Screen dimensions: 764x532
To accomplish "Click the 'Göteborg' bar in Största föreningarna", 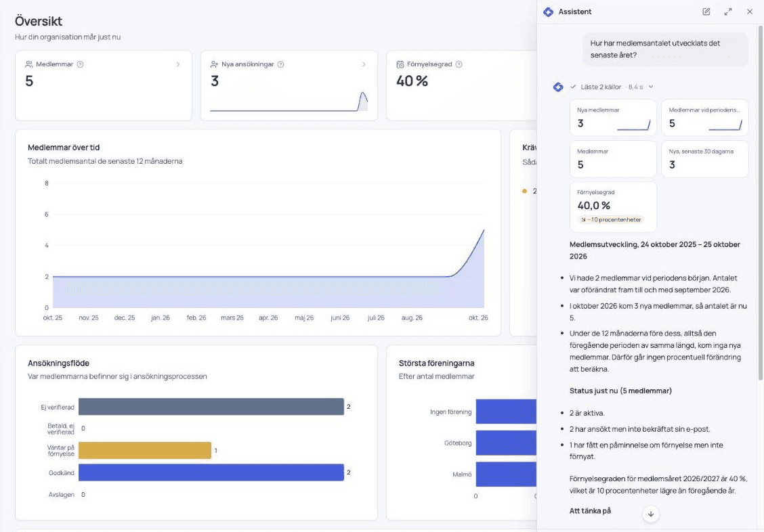I will point(506,443).
